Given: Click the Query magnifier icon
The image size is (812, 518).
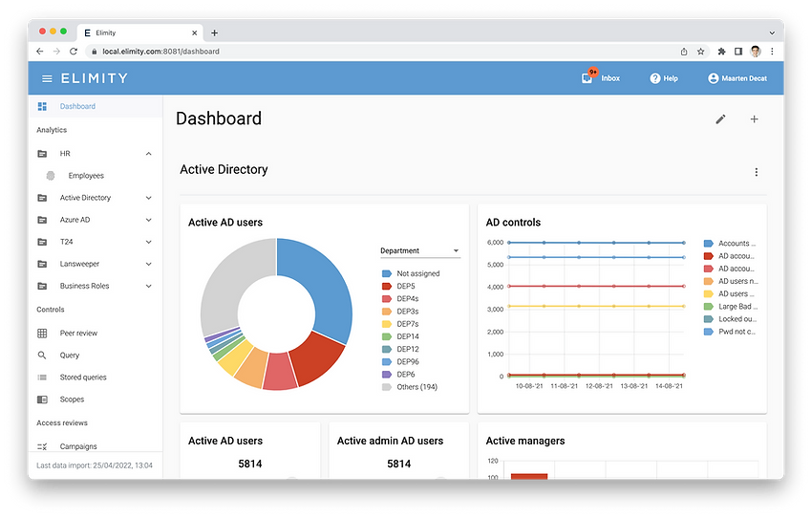Looking at the screenshot, I should (42, 356).
